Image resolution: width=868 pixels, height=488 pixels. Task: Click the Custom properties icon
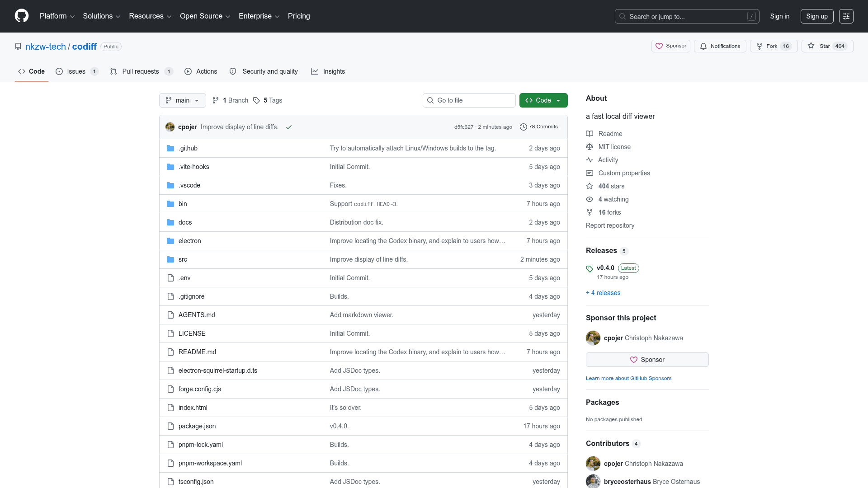pos(590,173)
